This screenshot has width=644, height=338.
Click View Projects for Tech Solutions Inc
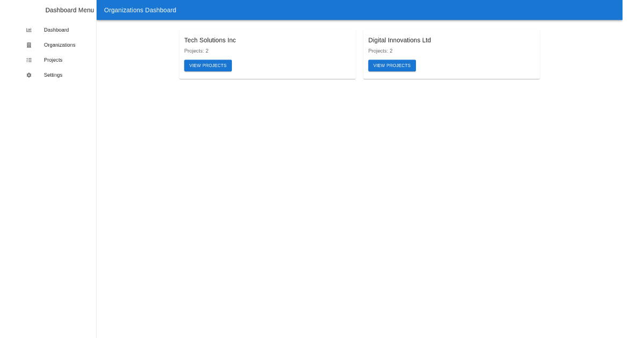click(208, 65)
